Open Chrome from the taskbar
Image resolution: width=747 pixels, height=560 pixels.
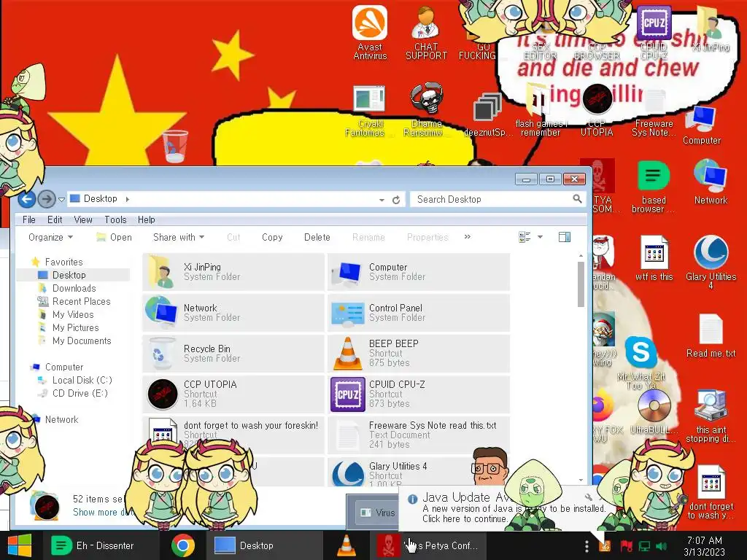click(x=183, y=545)
